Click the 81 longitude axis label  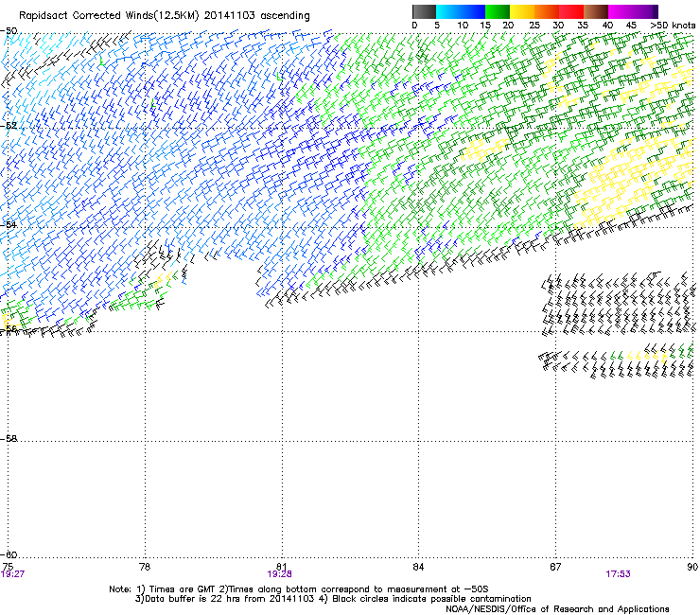tap(281, 567)
